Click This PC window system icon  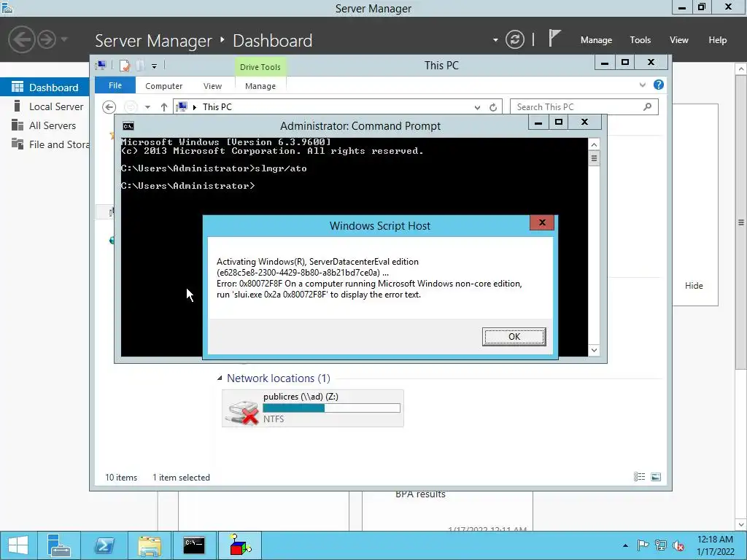click(x=101, y=66)
